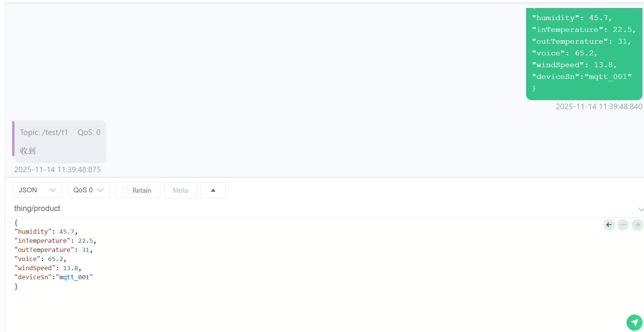Click the thing/product topic input field
The width and height of the screenshot is (644, 332).
click(322, 208)
